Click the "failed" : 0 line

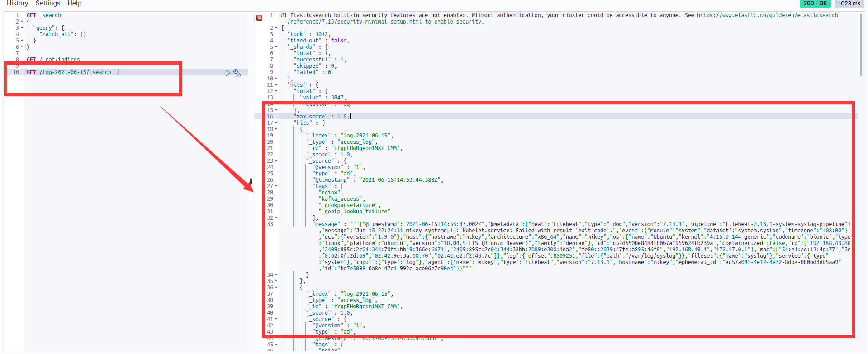click(314, 72)
